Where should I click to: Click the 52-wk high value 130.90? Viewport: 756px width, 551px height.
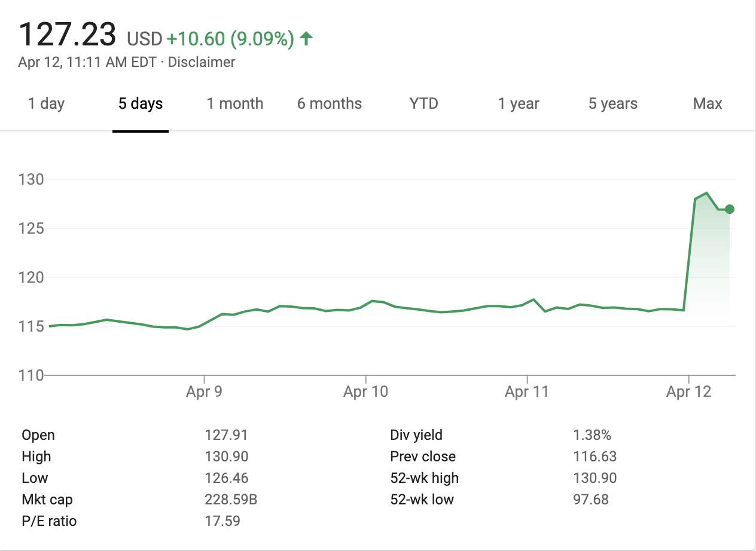(595, 478)
